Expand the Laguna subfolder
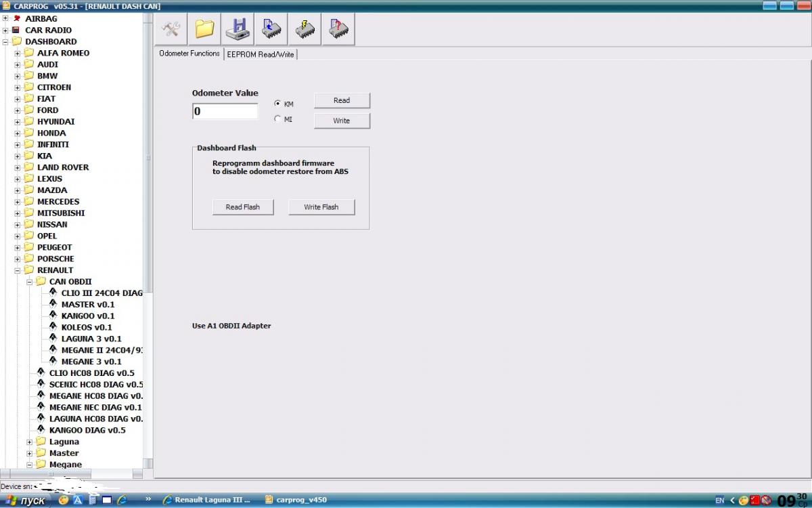Image resolution: width=812 pixels, height=508 pixels. point(30,442)
